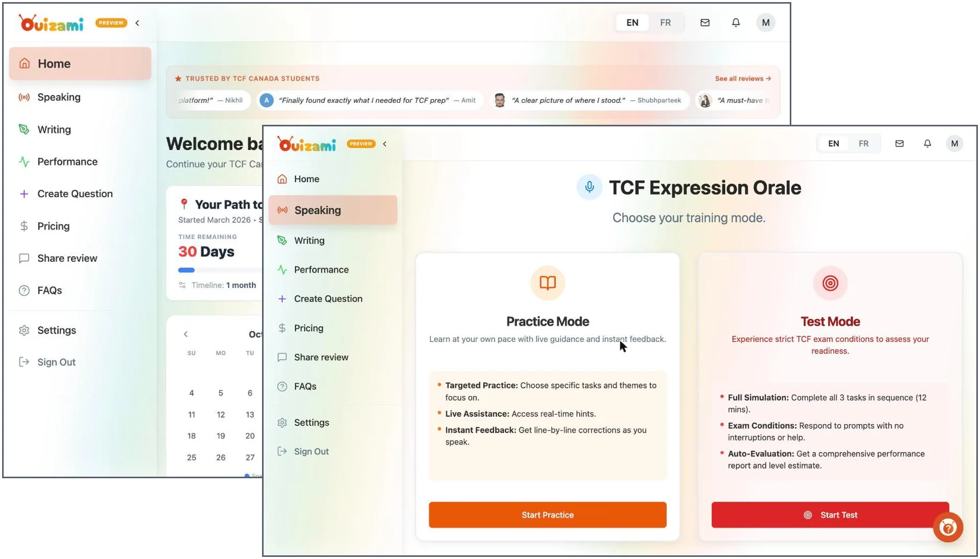Open mail icon in back window header
Screen dimensions: 980x559
pyautogui.click(x=705, y=23)
